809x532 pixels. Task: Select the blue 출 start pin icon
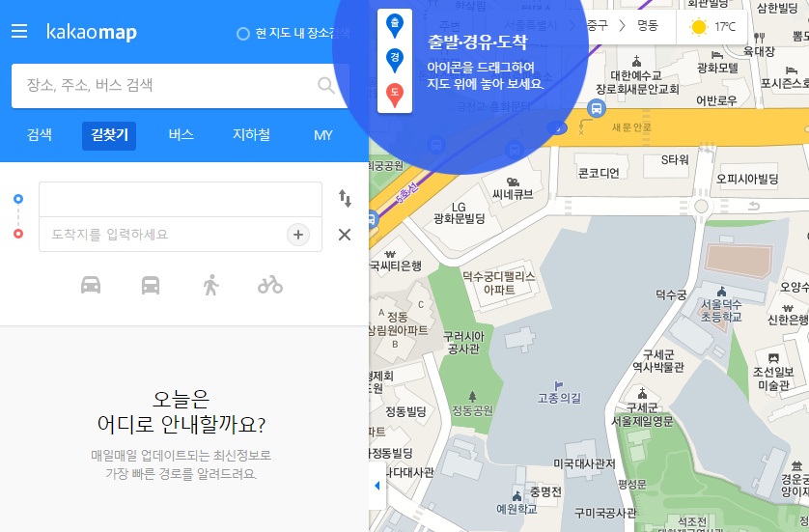coord(395,26)
